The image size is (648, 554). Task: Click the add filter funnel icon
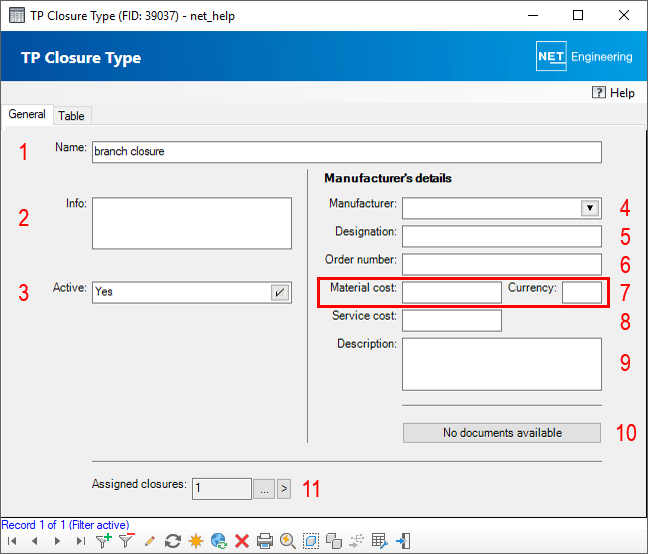[x=103, y=540]
